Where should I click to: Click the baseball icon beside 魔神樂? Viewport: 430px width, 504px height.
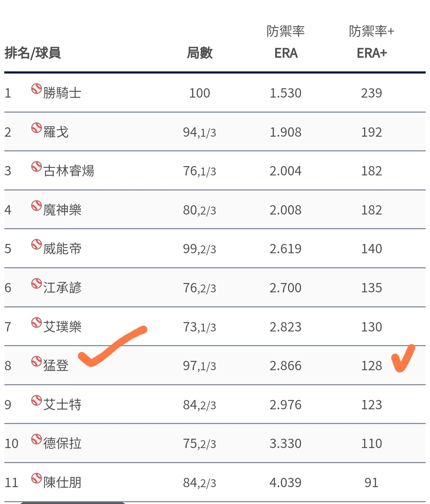tap(36, 206)
